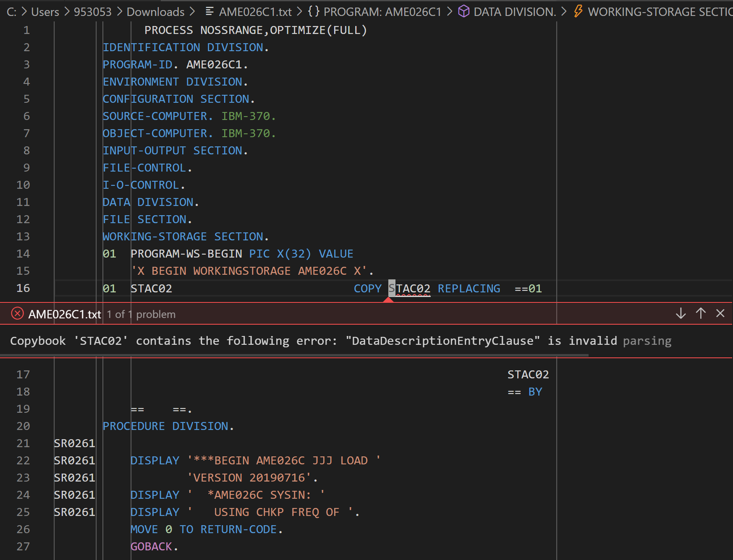The height and width of the screenshot is (560, 733).
Task: Click the '1 of 1 problem' counter label
Action: [x=141, y=314]
